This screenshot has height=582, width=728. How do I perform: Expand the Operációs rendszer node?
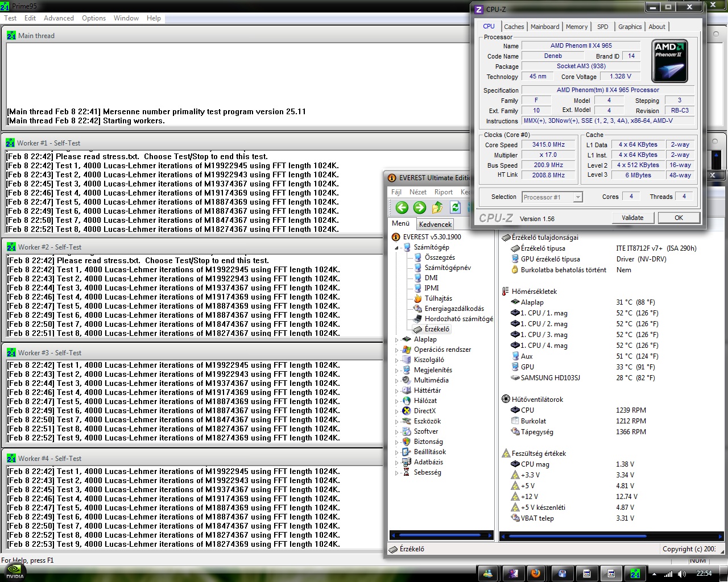pos(397,350)
